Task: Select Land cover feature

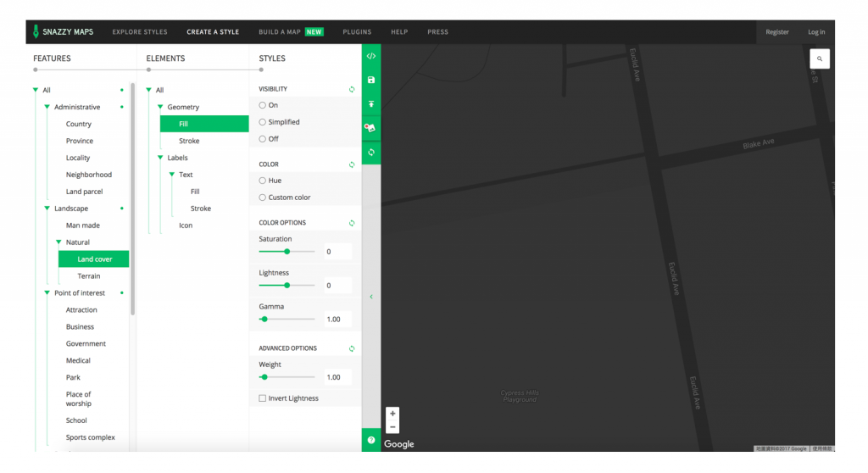Action: pyautogui.click(x=93, y=259)
